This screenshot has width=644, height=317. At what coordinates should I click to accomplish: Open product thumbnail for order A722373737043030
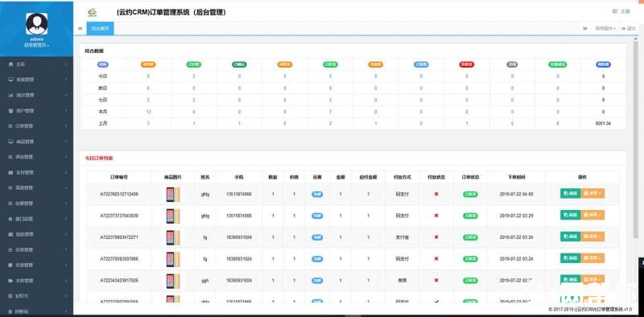173,216
